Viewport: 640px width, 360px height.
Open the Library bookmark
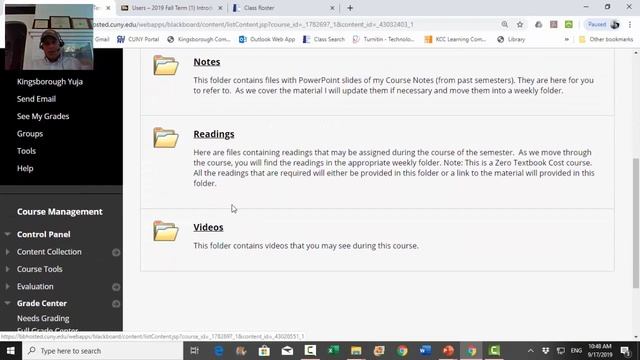(x=511, y=39)
